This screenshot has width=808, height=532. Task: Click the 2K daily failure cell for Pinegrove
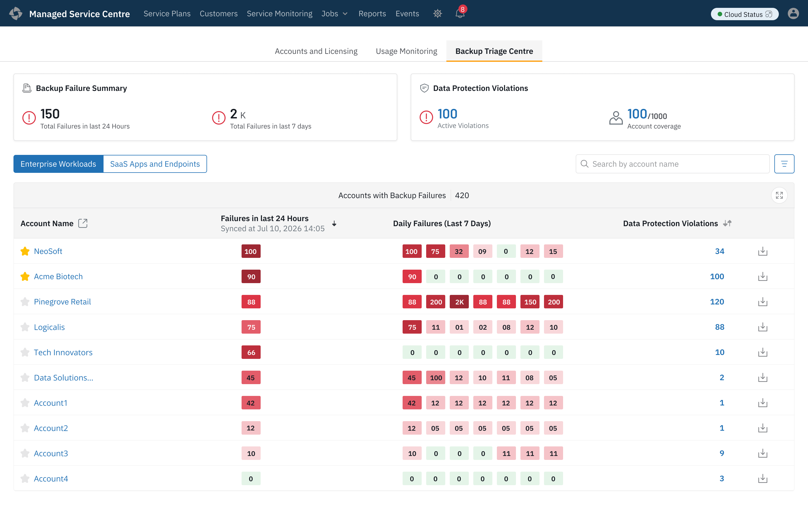pyautogui.click(x=459, y=302)
